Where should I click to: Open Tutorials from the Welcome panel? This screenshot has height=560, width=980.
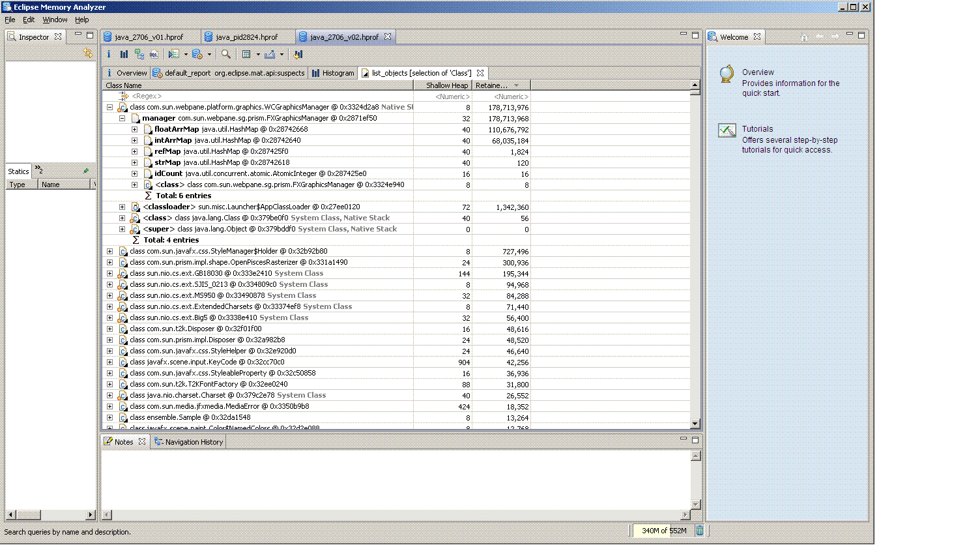(x=757, y=129)
